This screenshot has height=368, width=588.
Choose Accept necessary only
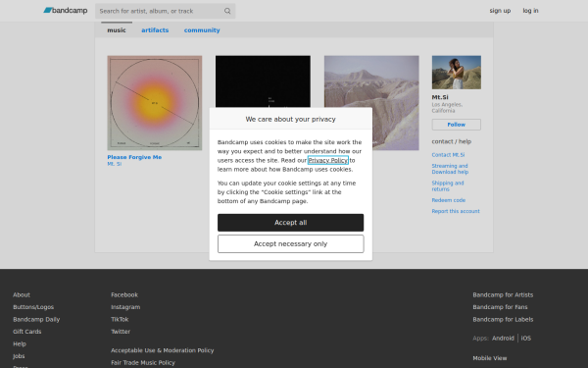pyautogui.click(x=291, y=243)
